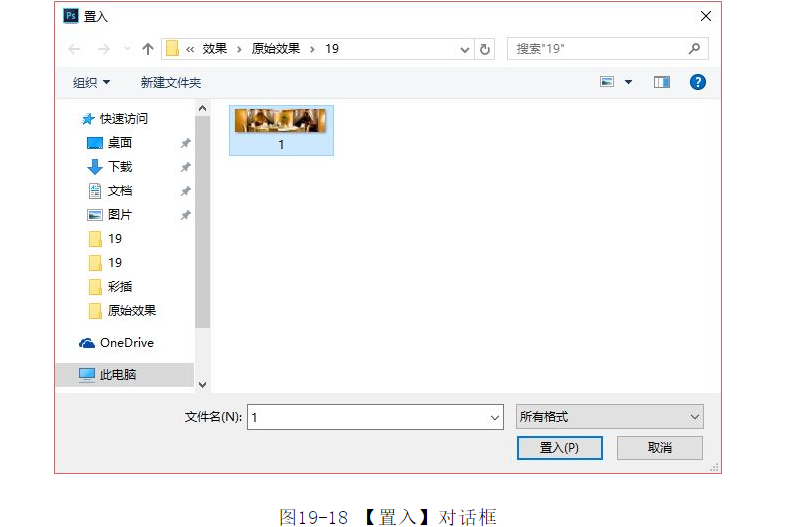Select 此电脑 in navigation pane
The width and height of the screenshot is (793, 527).
pos(117,375)
